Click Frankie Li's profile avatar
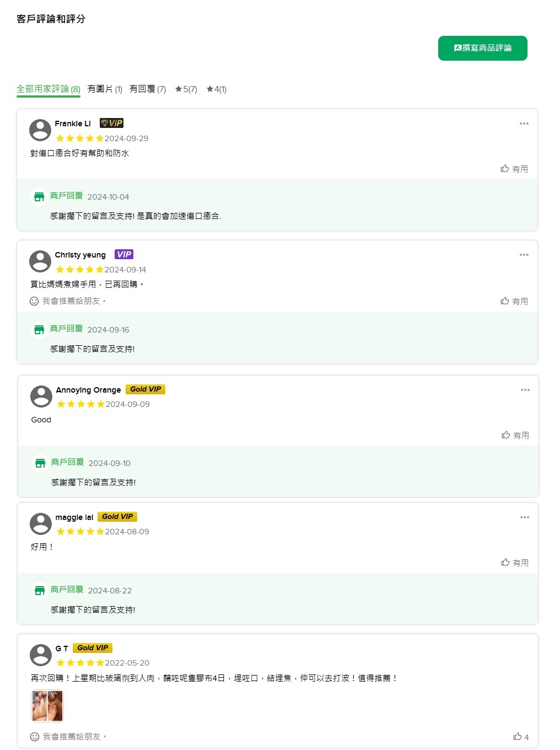Viewport: 560px width, 750px height. click(x=40, y=130)
